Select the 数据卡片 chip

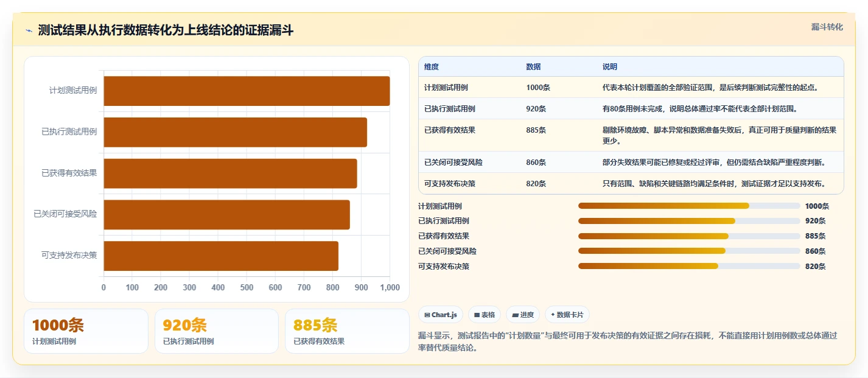point(567,315)
